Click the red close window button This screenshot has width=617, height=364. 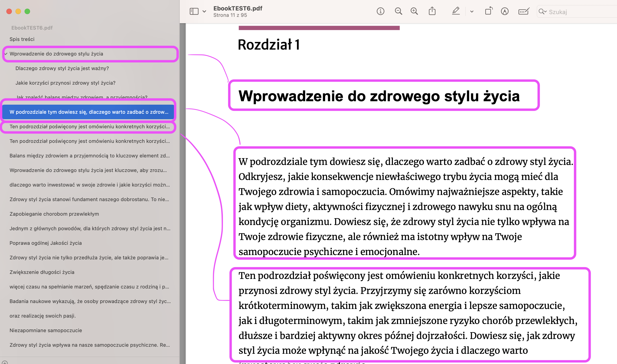pos(9,11)
